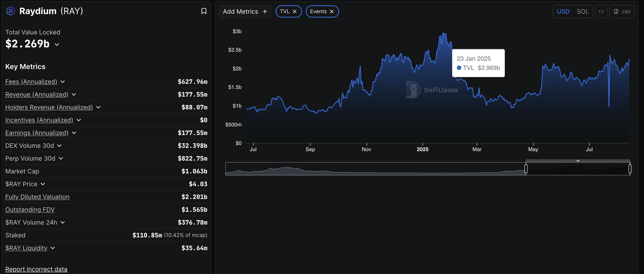The height and width of the screenshot is (274, 644).
Task: Switch chart denomination to SOL
Action: coord(583,11)
